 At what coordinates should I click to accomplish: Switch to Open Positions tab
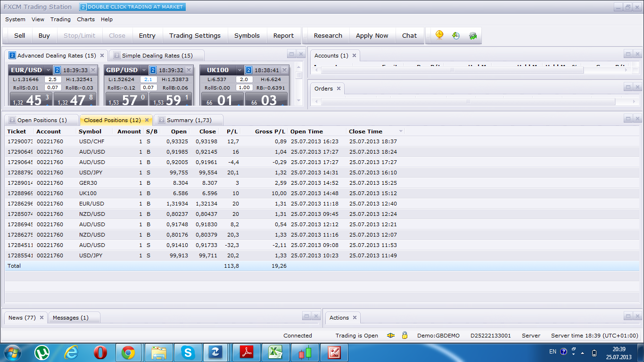pyautogui.click(x=41, y=120)
